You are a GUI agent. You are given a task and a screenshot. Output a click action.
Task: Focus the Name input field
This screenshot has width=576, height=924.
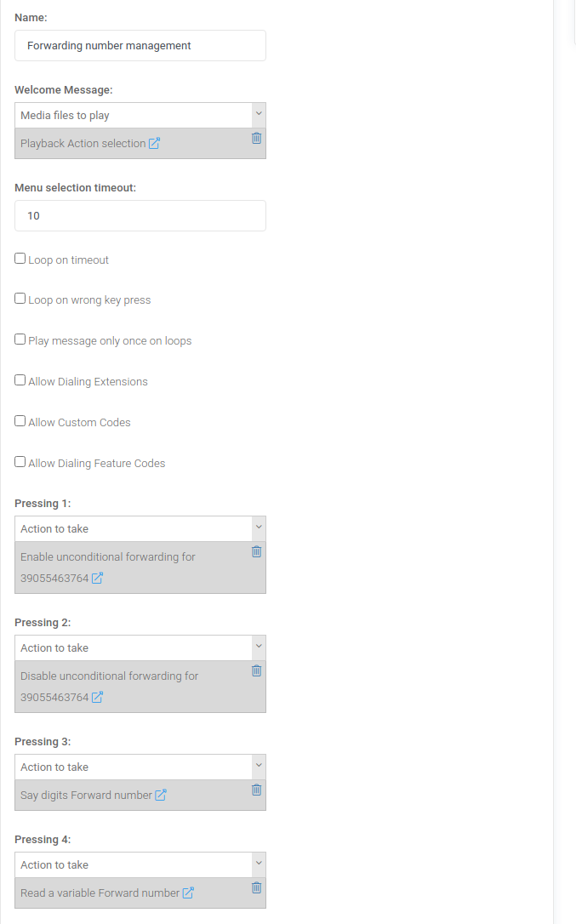tap(140, 45)
